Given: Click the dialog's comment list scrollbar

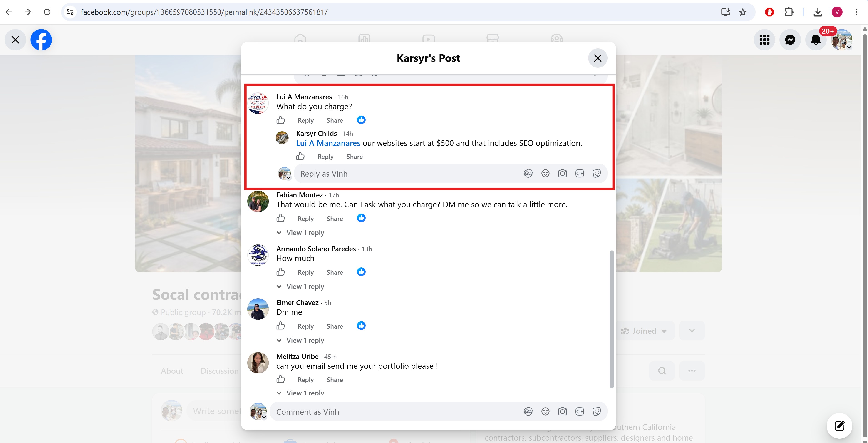Looking at the screenshot, I should click(x=612, y=319).
